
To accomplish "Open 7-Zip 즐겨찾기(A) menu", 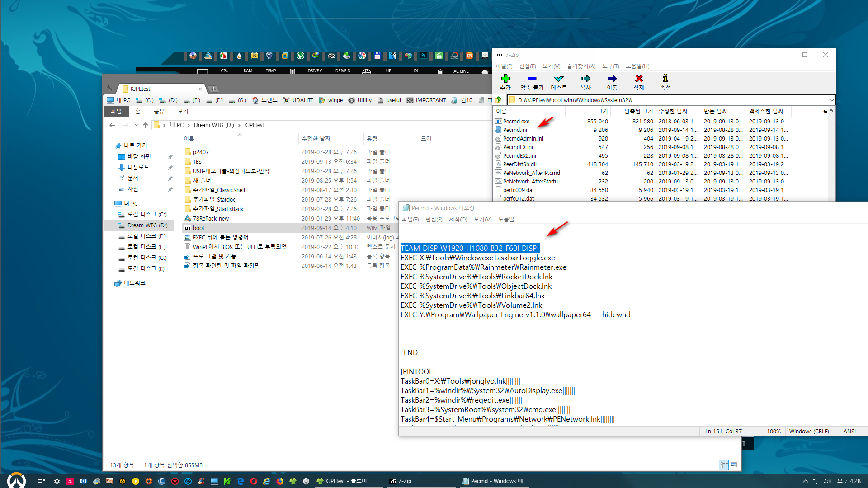I will [581, 66].
